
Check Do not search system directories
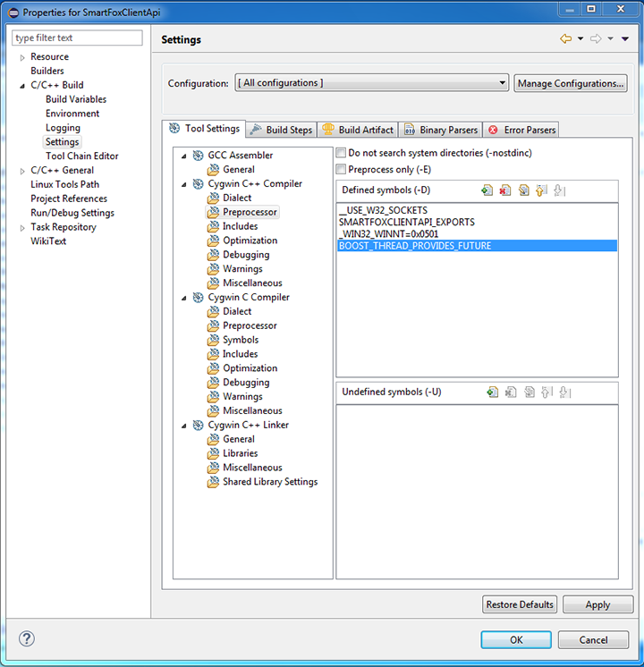coord(341,153)
